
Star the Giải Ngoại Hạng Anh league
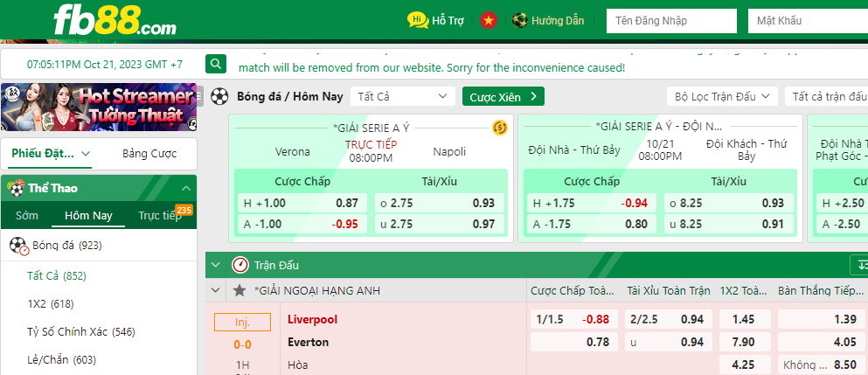pos(240,290)
